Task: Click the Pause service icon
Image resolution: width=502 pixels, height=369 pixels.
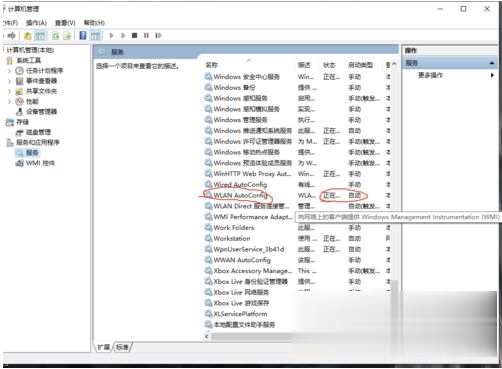Action: point(146,35)
